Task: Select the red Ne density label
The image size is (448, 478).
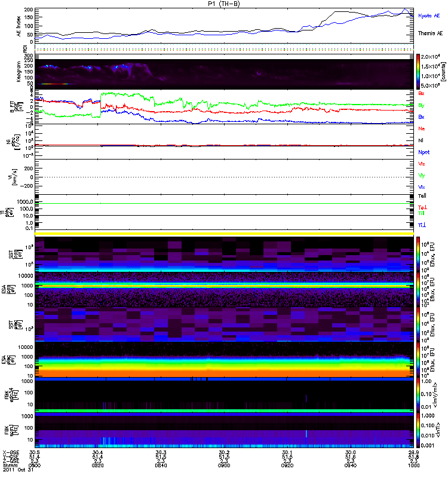Action: coord(422,129)
